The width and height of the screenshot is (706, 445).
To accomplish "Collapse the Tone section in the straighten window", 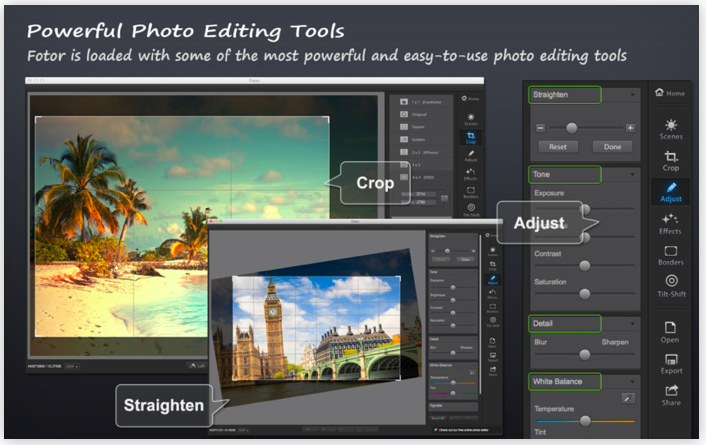I will 474,272.
